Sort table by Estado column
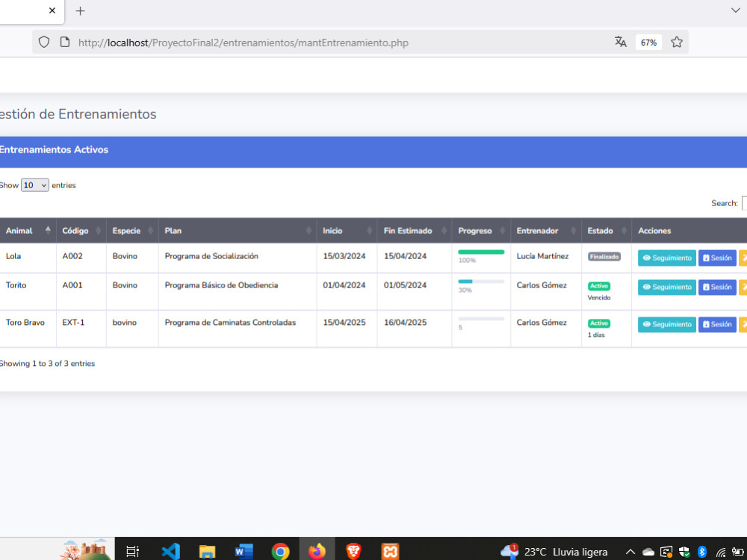 point(607,231)
